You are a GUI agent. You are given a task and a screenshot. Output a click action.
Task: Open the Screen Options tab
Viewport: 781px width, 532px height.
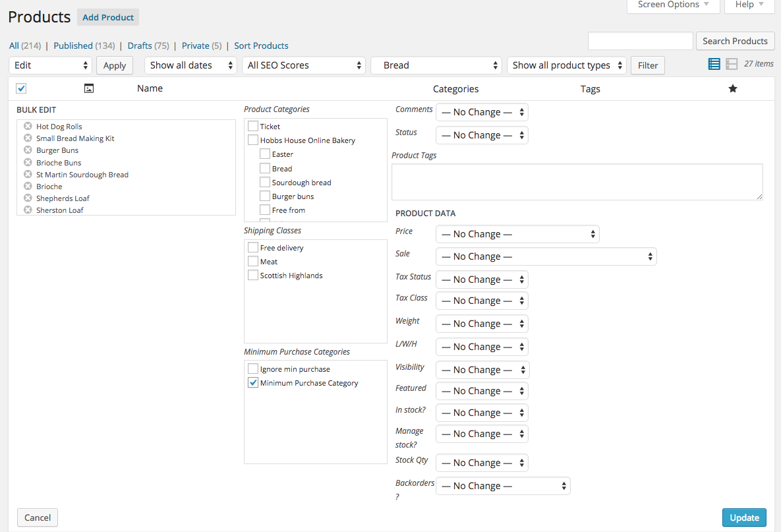[672, 5]
